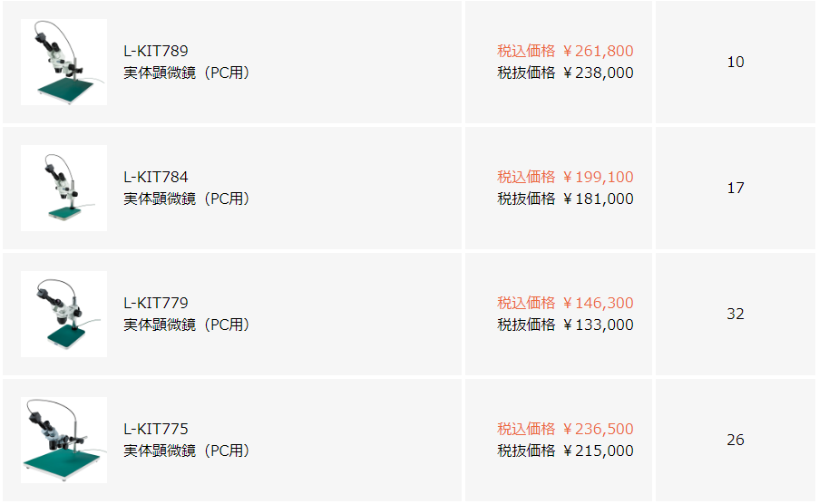The image size is (819, 504).
Task: Open the L-KIT789 microscope product image
Action: [x=63, y=63]
